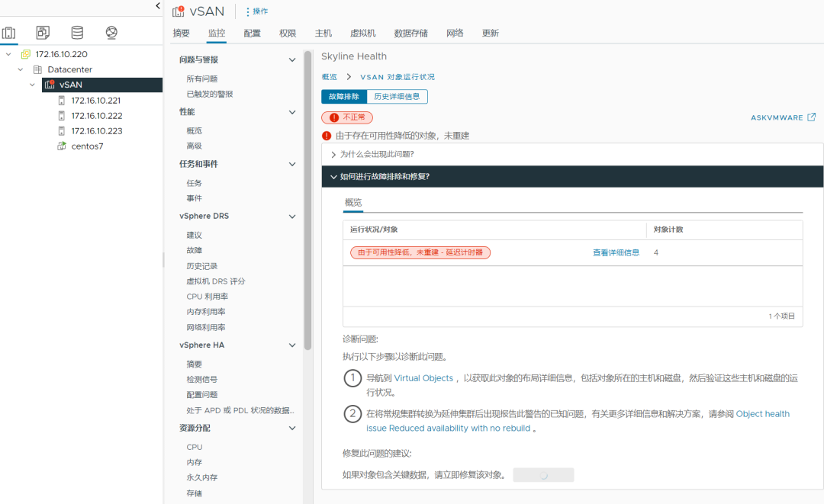Switch to the 主机 tab
Image resolution: width=824 pixels, height=504 pixels.
point(323,33)
